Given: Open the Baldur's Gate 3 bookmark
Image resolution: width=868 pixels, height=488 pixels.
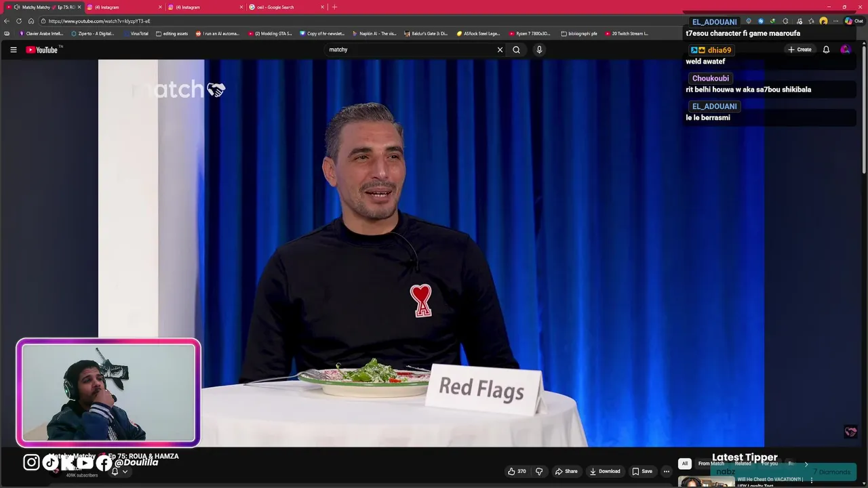Looking at the screenshot, I should [x=426, y=33].
